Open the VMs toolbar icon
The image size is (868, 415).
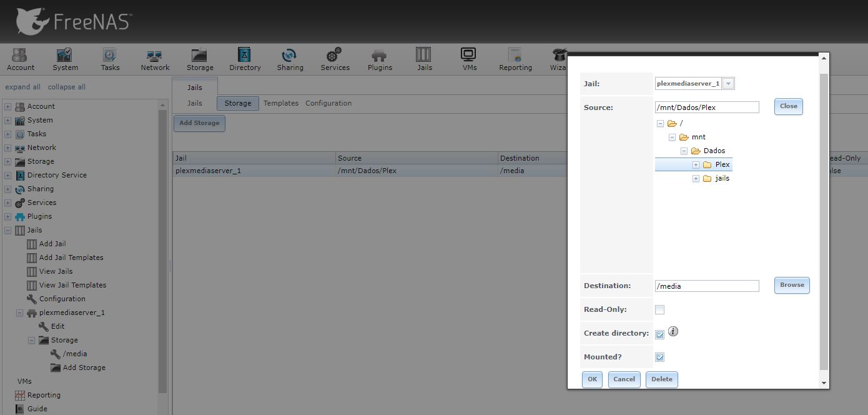pos(470,59)
